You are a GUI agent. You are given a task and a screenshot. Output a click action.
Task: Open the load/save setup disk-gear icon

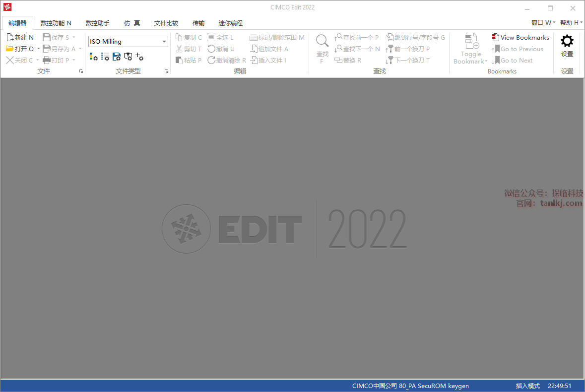pos(117,57)
